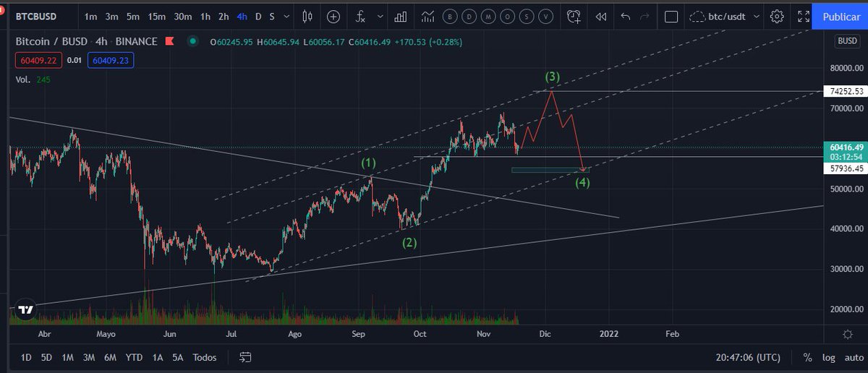Screen dimensions: 868x373
Task: Select the 1A date range
Action: tap(158, 357)
